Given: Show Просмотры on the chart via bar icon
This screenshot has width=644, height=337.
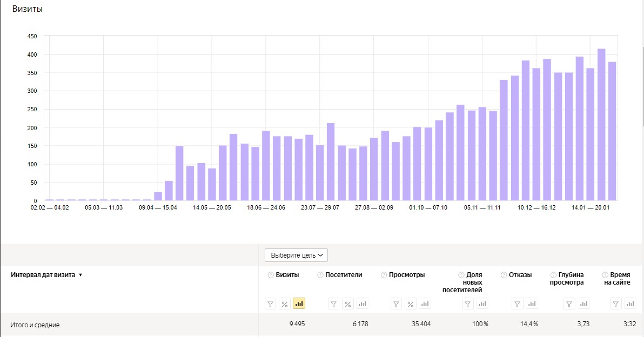Looking at the screenshot, I should click(425, 304).
